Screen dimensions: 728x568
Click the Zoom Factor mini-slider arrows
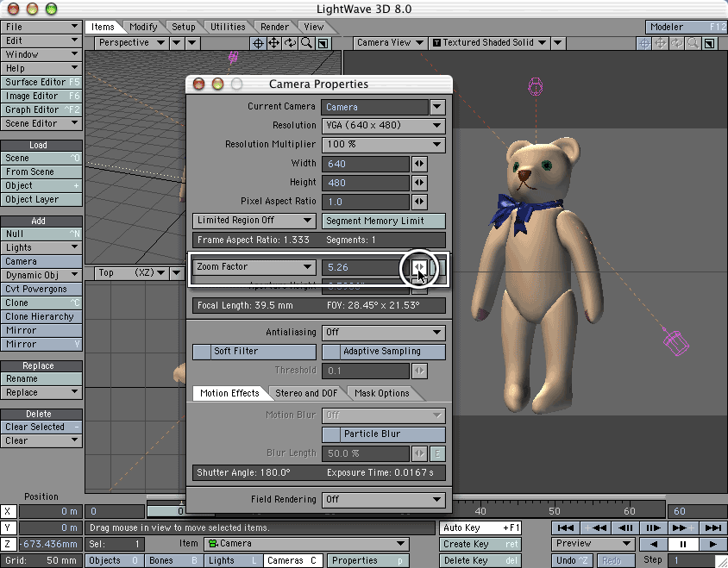pyautogui.click(x=419, y=267)
